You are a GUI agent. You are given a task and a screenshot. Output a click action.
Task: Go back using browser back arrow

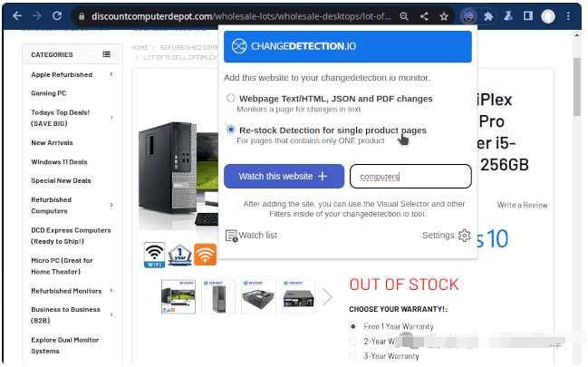click(17, 16)
